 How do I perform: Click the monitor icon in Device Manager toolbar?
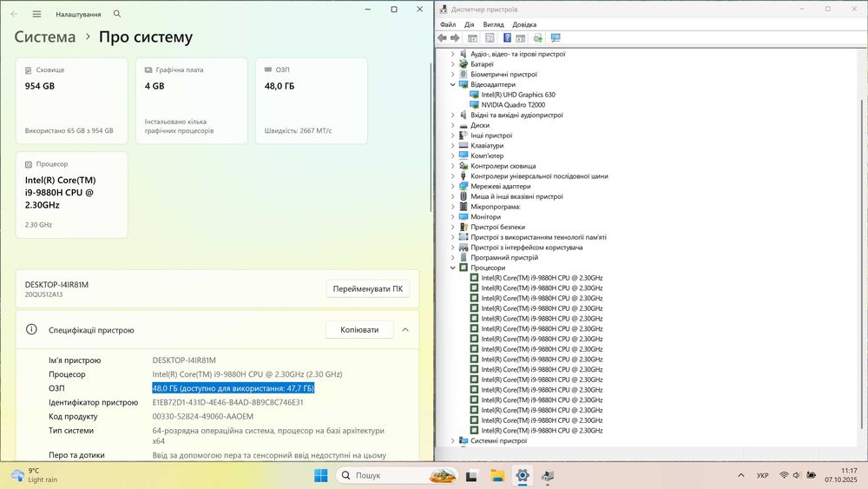pos(556,37)
